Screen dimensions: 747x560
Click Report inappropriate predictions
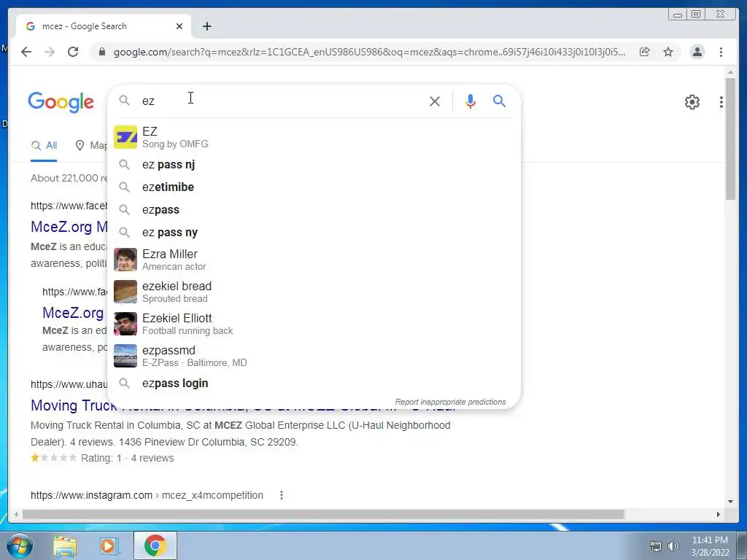[x=450, y=402]
